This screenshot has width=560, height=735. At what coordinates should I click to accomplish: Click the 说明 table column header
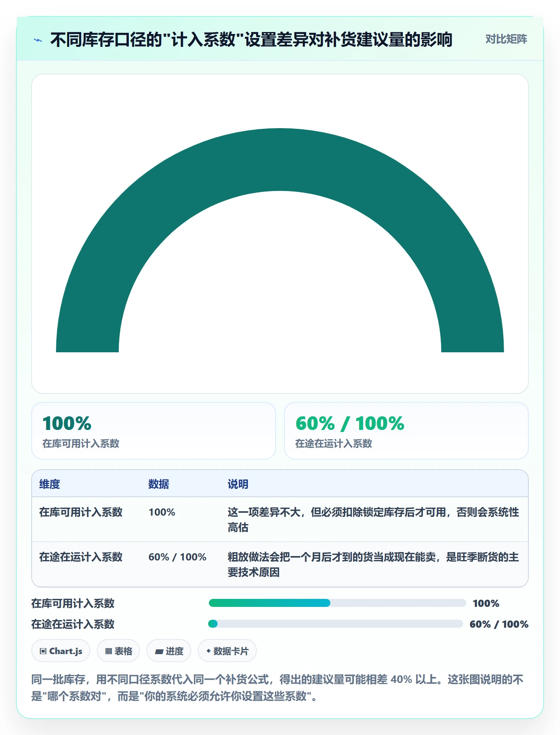(x=238, y=484)
